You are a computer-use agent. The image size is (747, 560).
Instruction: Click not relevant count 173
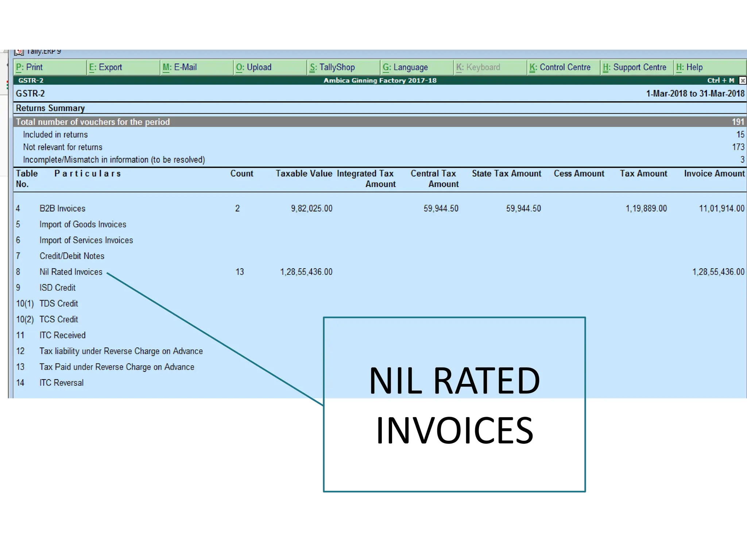(738, 147)
